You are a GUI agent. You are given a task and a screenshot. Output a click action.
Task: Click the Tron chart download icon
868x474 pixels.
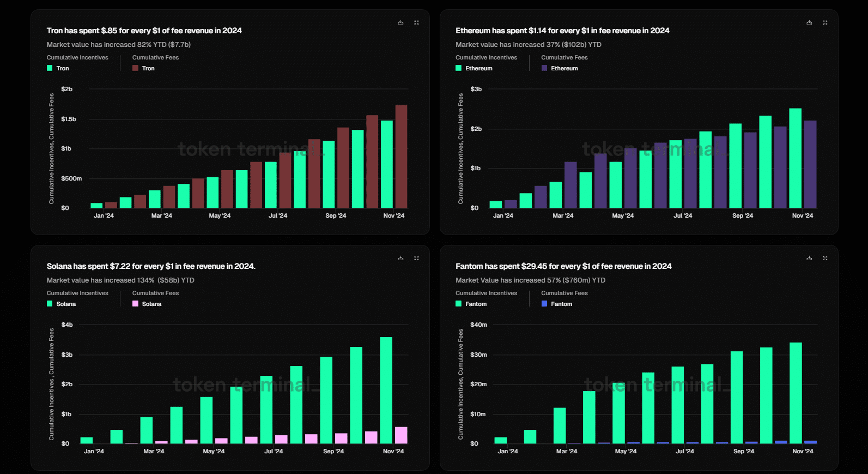tap(400, 22)
